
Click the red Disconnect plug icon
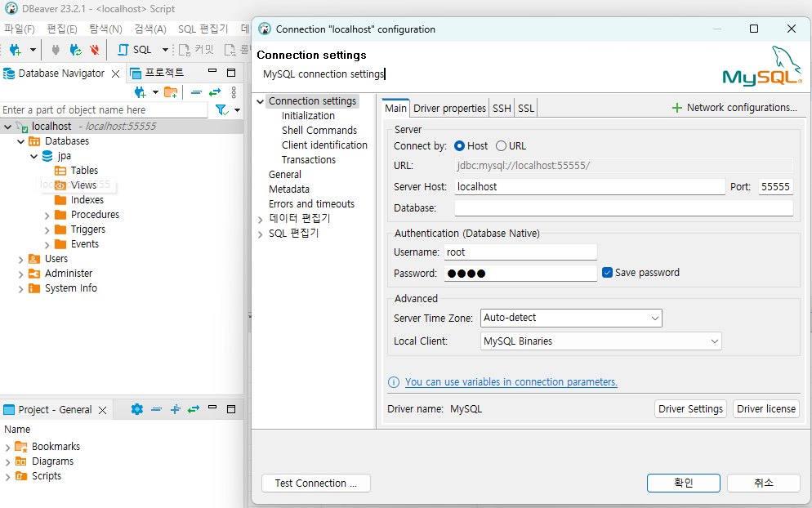pyautogui.click(x=94, y=50)
